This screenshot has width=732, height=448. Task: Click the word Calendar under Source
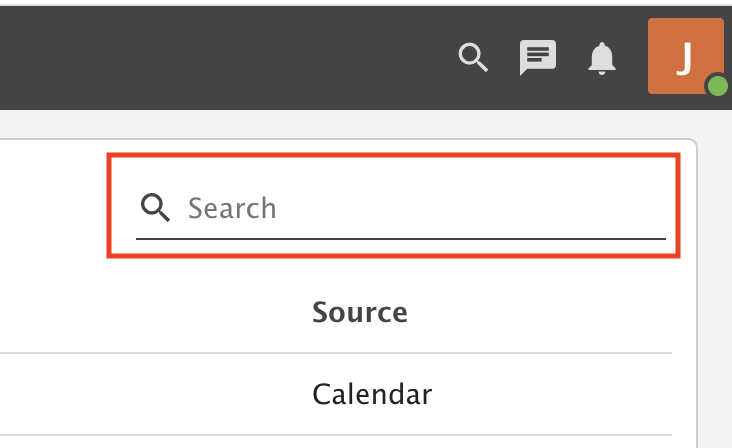tap(372, 394)
